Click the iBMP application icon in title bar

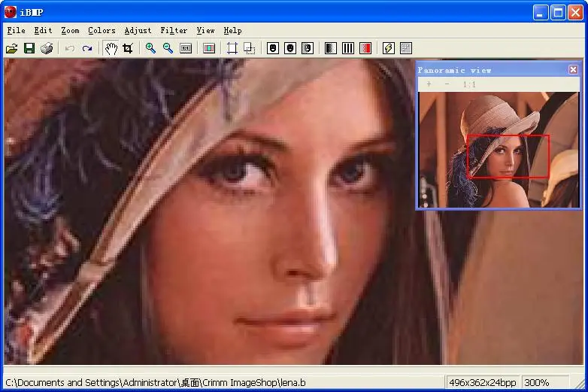click(x=10, y=12)
